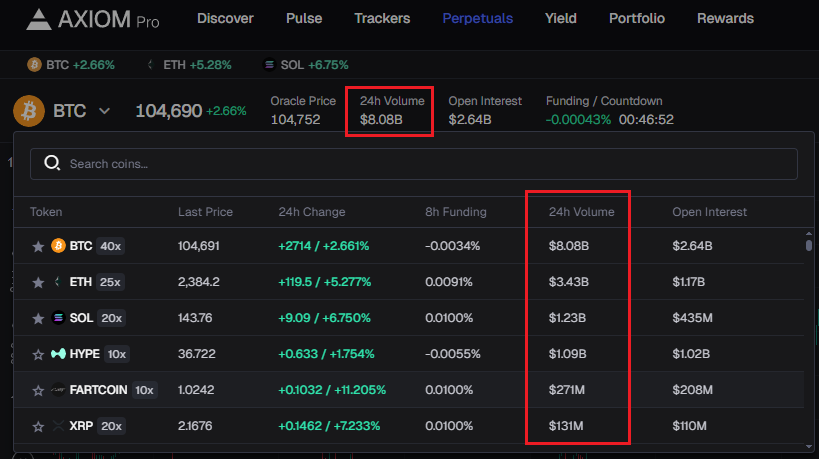Viewport: 819px width, 459px height.
Task: Open the Rewards tab
Action: click(726, 18)
